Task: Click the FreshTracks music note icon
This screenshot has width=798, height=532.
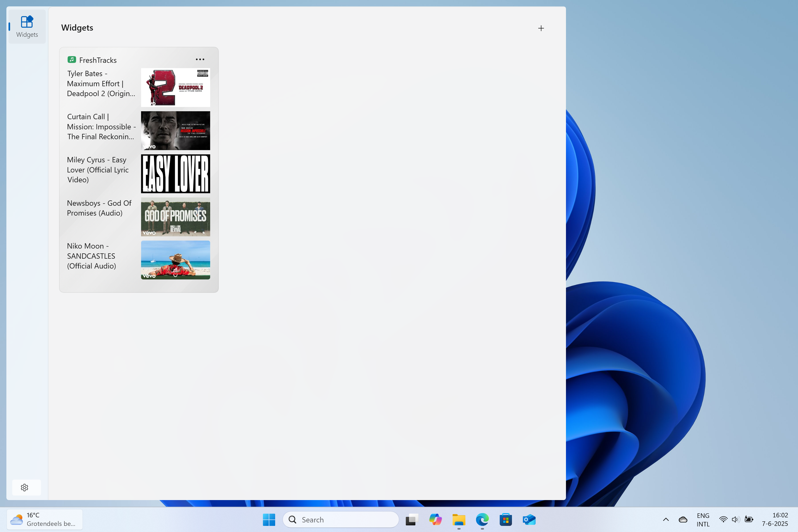Action: coord(72,60)
